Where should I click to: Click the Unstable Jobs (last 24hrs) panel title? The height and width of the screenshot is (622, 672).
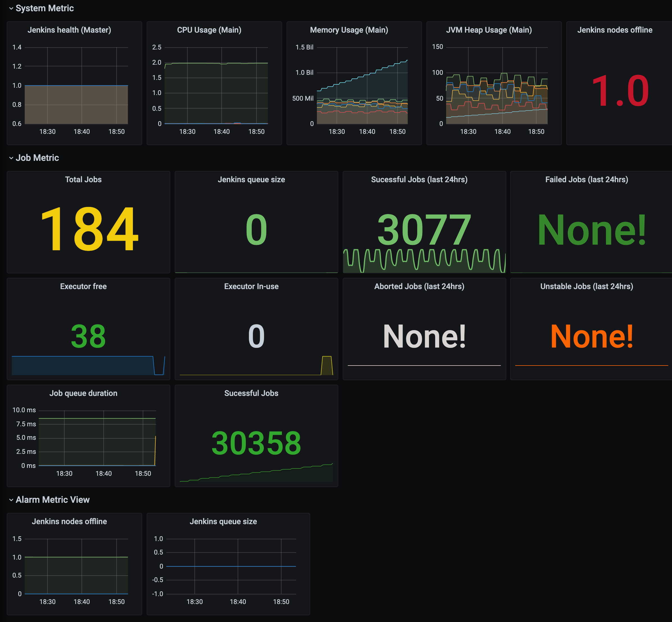click(586, 287)
